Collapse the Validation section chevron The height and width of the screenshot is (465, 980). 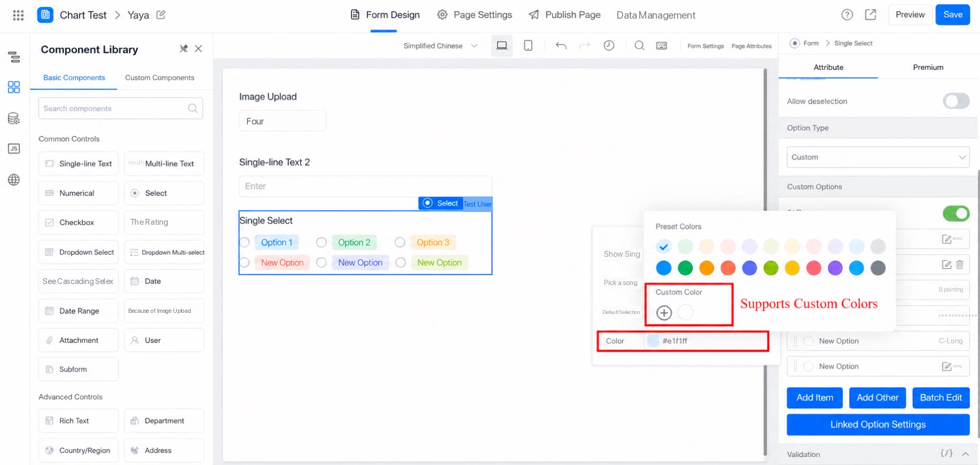tap(966, 454)
